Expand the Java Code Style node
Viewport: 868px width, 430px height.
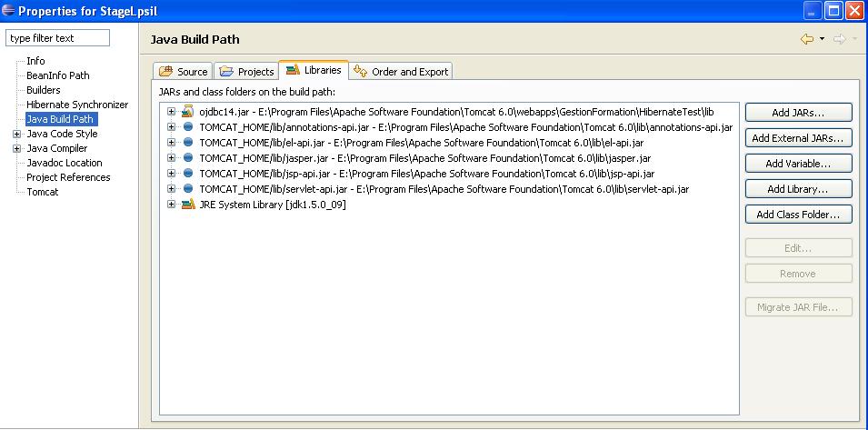click(x=16, y=134)
